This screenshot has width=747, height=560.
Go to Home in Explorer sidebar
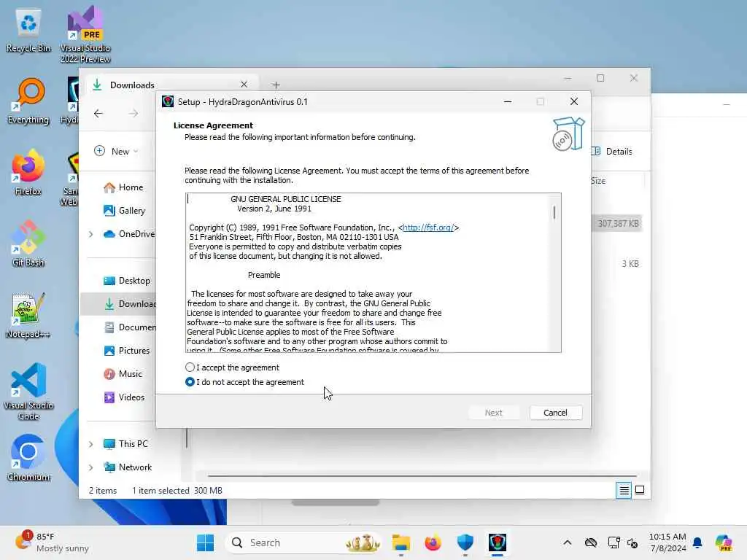123,187
